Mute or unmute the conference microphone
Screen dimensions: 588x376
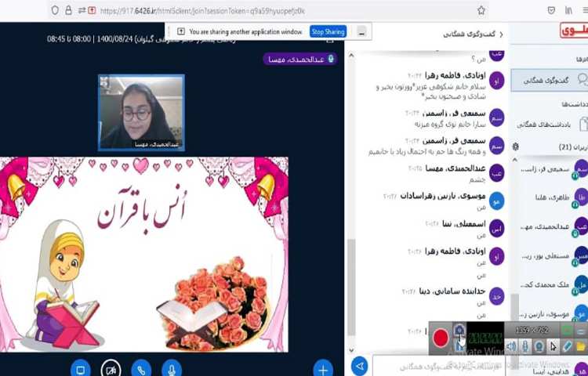point(172,370)
